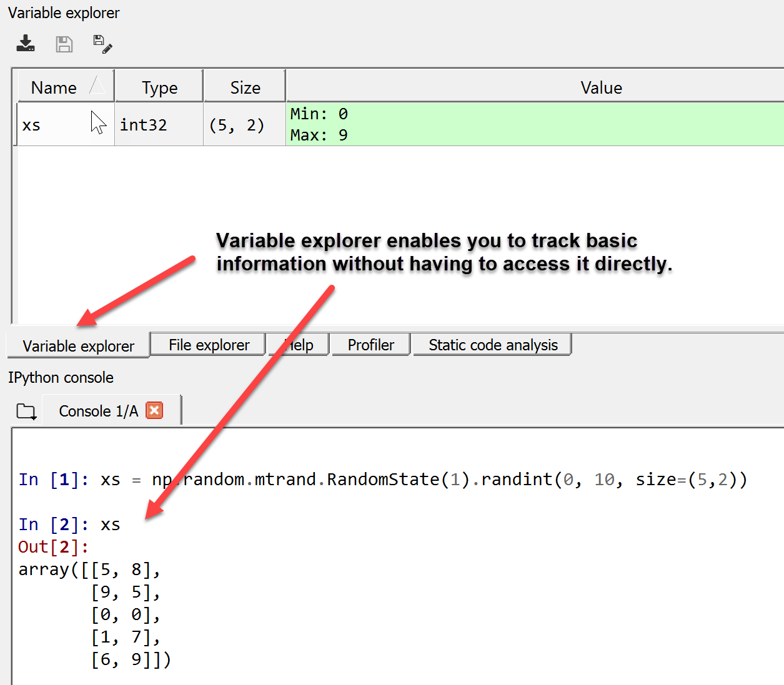Switch to the Profiler tab
Viewport: 784px width, 685px height.
(371, 345)
